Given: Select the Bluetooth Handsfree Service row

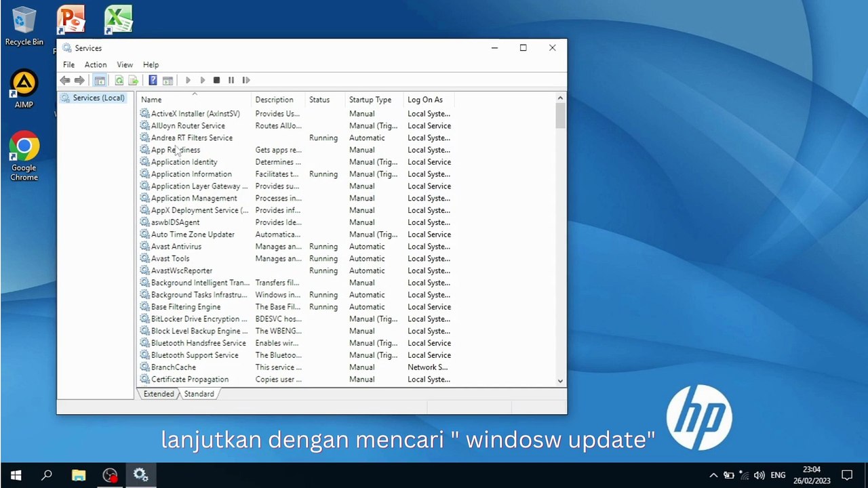Looking at the screenshot, I should click(x=296, y=344).
